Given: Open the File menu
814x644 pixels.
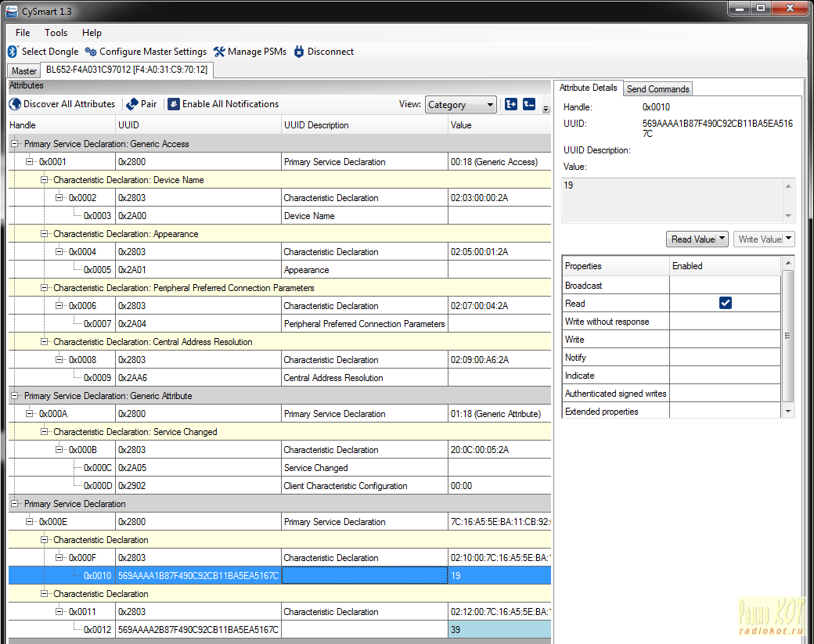Looking at the screenshot, I should coord(23,33).
